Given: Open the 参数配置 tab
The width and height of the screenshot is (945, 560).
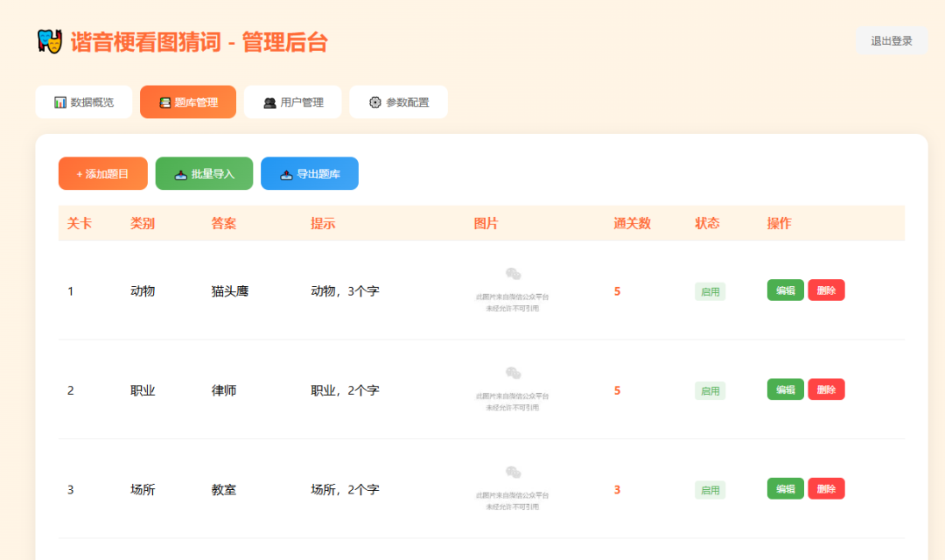Looking at the screenshot, I should point(398,101).
